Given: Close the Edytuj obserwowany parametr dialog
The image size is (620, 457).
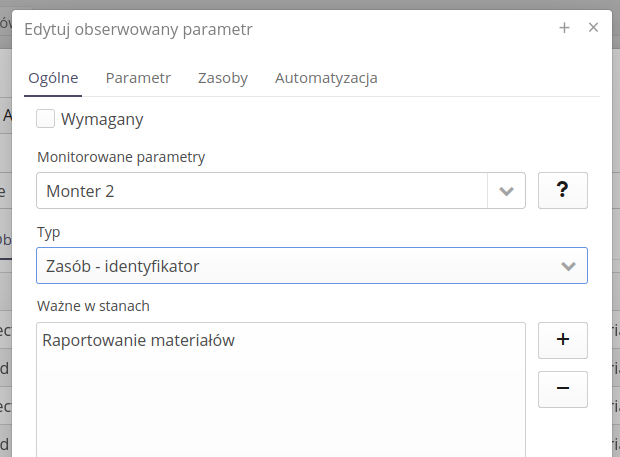Looking at the screenshot, I should [x=593, y=28].
